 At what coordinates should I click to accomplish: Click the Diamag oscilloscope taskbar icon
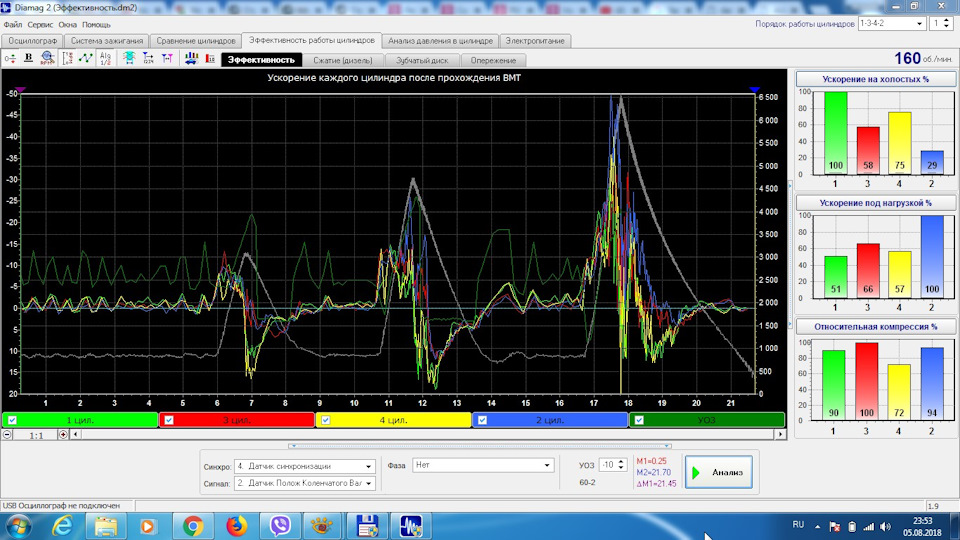point(411,526)
